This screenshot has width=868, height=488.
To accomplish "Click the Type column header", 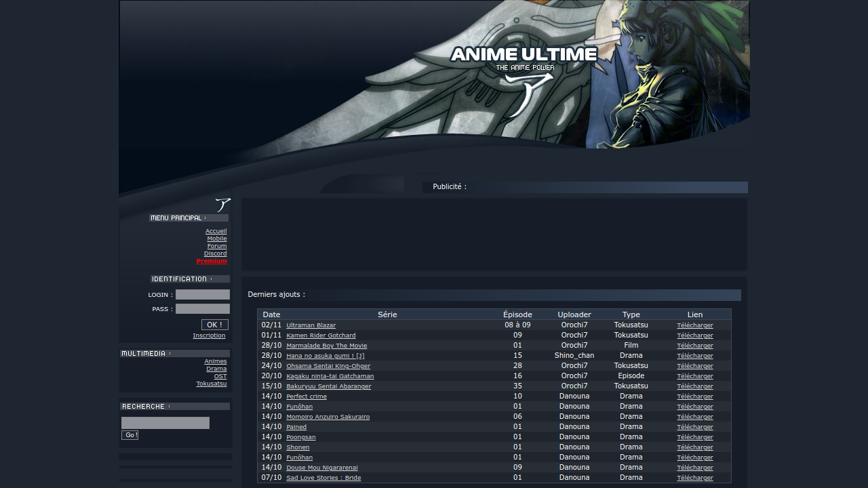I will coord(631,314).
